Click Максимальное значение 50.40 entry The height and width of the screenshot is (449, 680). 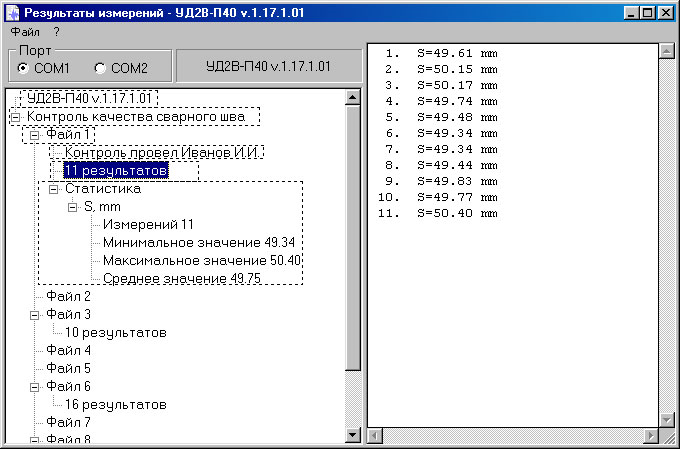(x=202, y=260)
